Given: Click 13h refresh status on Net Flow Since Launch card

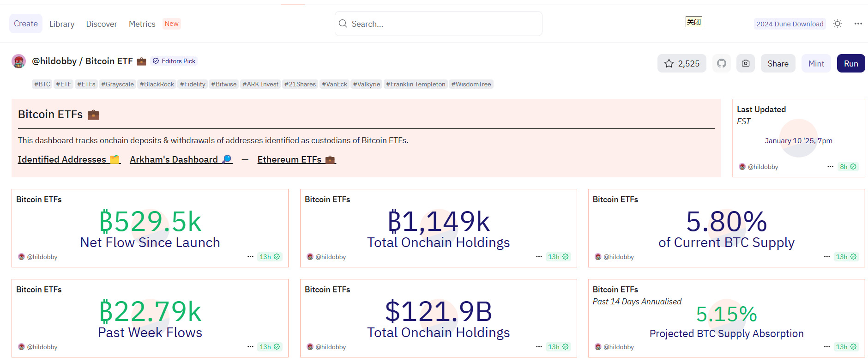Looking at the screenshot, I should click(x=270, y=257).
